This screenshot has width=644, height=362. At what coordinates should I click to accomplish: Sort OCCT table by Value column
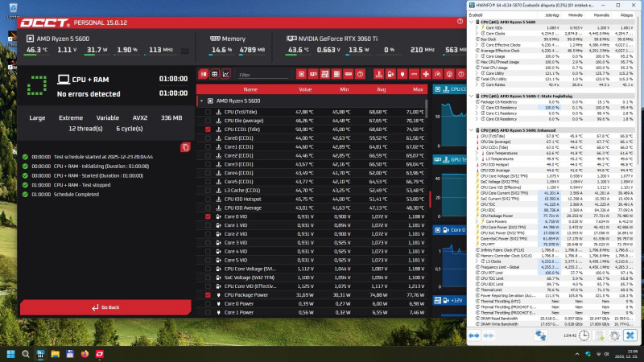tap(305, 89)
